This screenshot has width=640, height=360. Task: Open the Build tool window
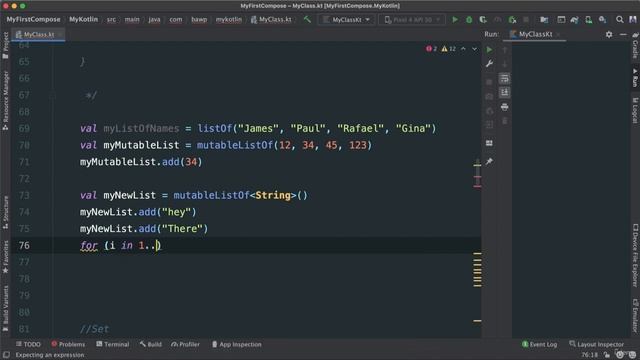click(x=151, y=344)
